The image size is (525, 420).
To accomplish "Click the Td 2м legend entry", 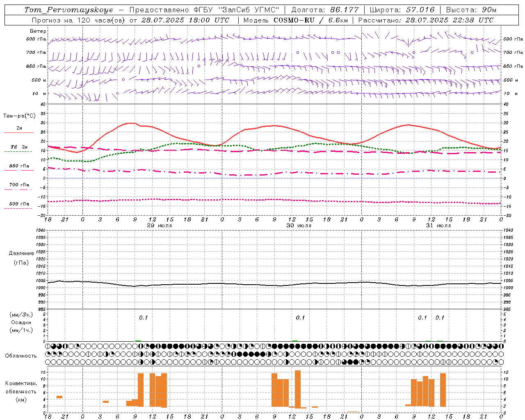I will click(x=19, y=147).
